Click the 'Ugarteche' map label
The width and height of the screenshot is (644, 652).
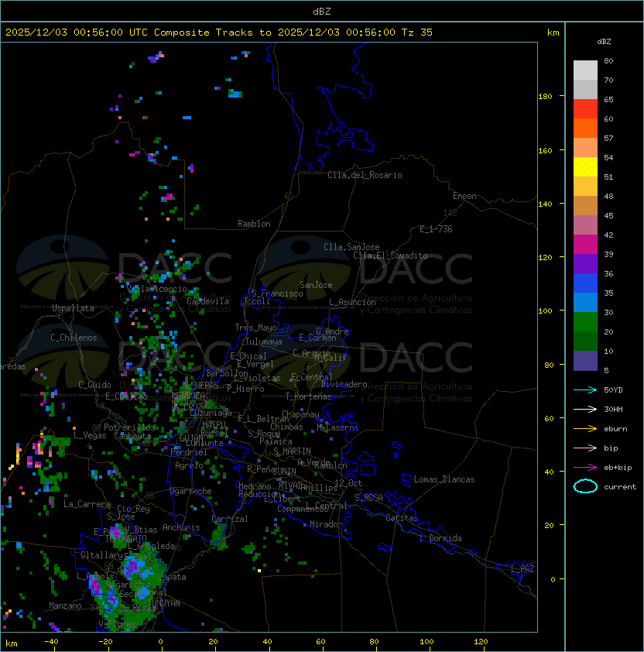[191, 491]
